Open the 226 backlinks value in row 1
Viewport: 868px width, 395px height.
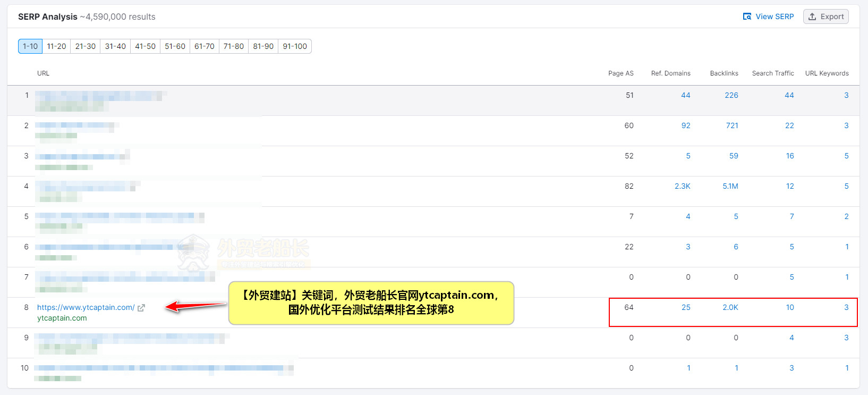pyautogui.click(x=731, y=95)
